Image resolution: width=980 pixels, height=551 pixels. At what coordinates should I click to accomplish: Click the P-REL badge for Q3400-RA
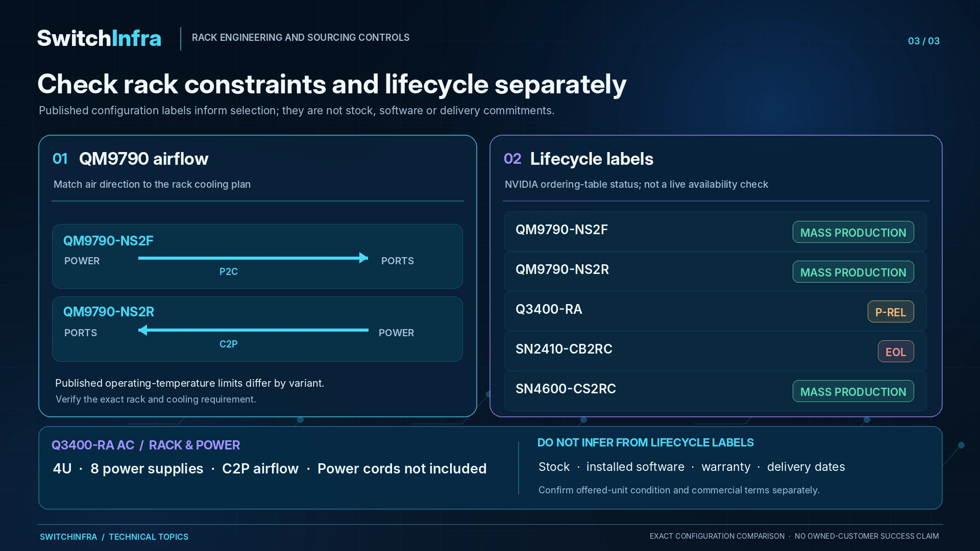tap(891, 312)
